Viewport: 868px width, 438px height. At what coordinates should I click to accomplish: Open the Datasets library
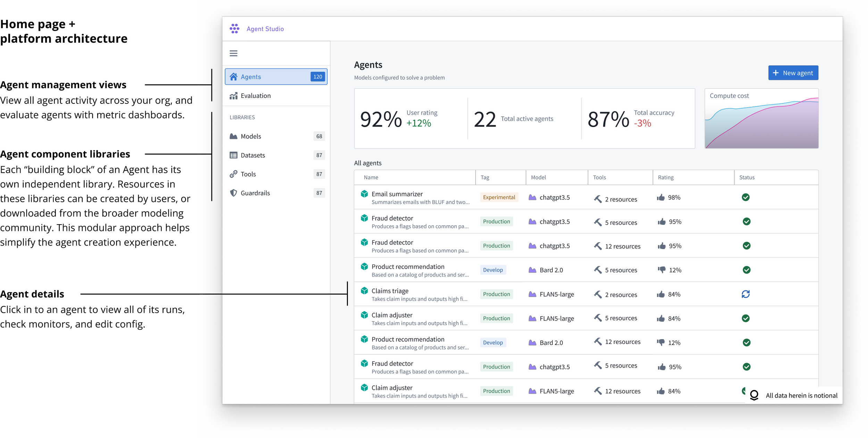point(252,155)
